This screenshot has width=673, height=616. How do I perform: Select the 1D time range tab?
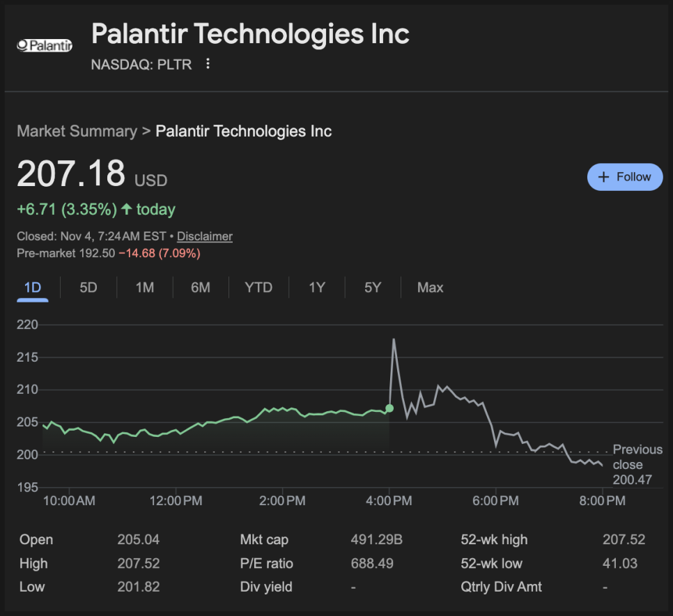click(33, 288)
